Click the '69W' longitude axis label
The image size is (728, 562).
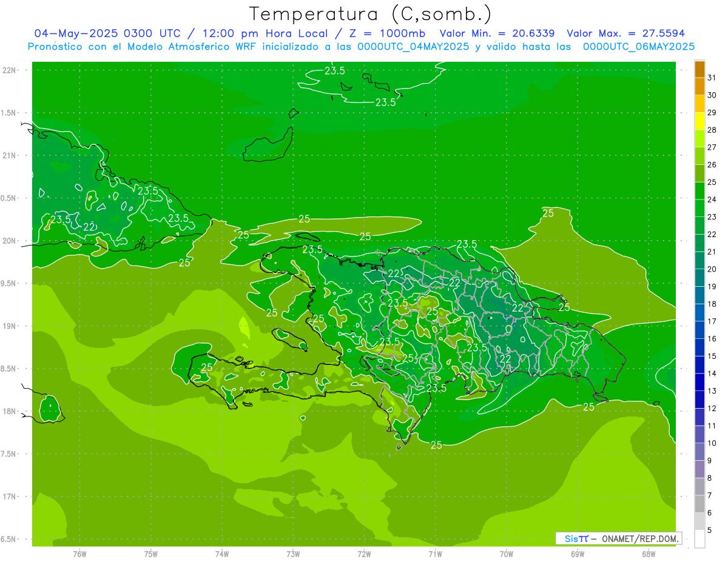pyautogui.click(x=578, y=554)
